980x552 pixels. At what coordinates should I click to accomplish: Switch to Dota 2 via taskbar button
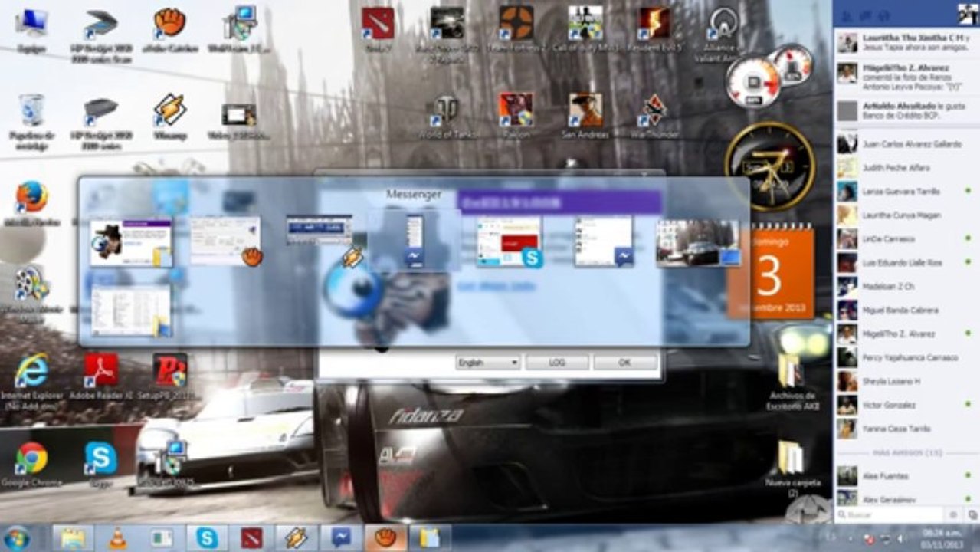tap(251, 538)
